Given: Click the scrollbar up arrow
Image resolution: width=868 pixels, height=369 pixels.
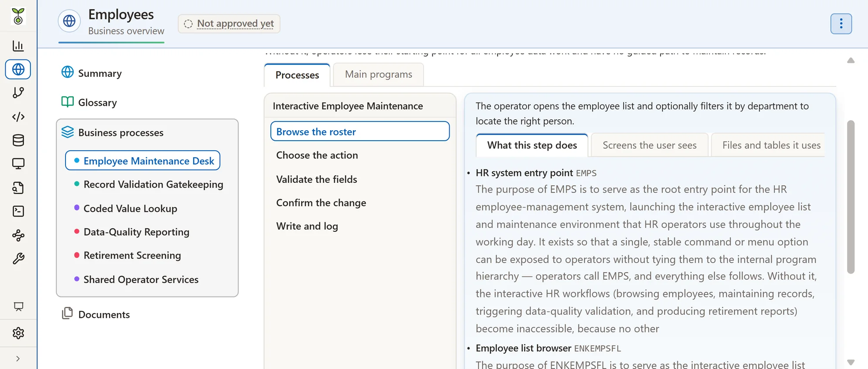Looking at the screenshot, I should [851, 60].
